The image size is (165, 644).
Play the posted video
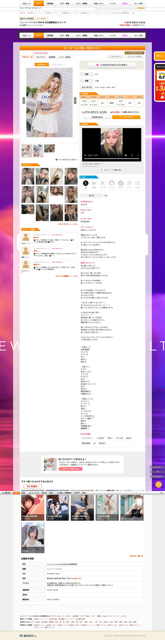[85, 155]
